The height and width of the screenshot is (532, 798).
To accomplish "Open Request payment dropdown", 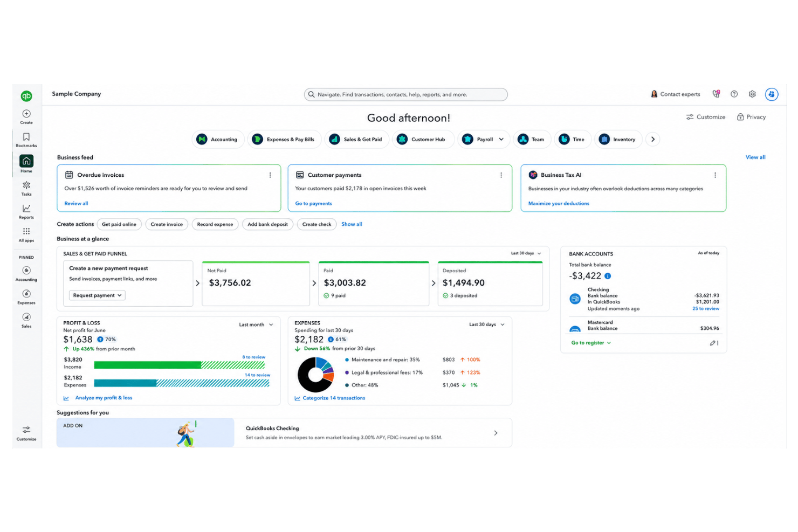I will pos(97,295).
